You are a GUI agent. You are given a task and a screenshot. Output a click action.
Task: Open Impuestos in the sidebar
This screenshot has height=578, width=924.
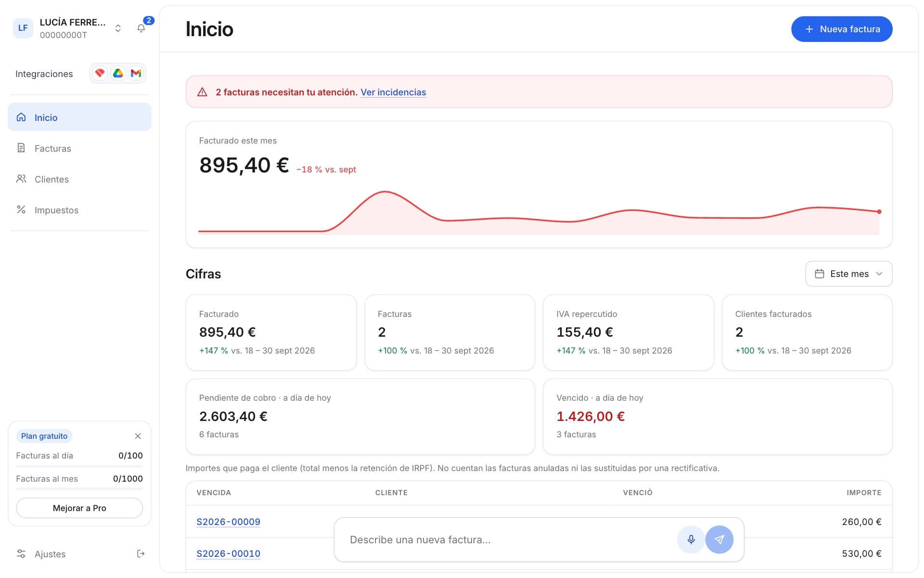pos(79,210)
